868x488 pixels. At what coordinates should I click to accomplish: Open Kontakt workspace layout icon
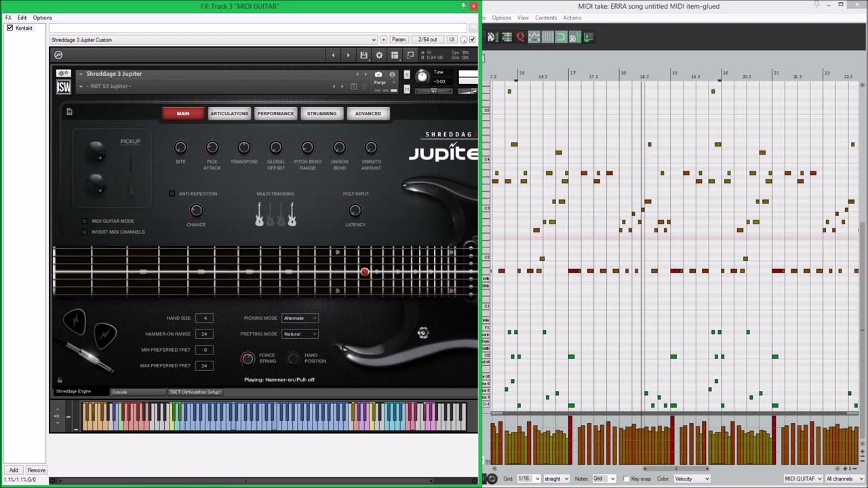coord(395,55)
